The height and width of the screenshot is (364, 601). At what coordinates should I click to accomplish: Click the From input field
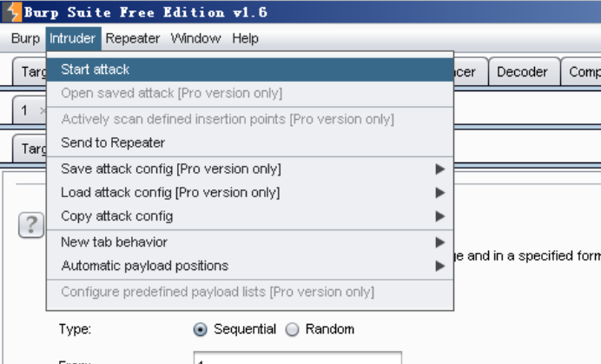click(298, 357)
